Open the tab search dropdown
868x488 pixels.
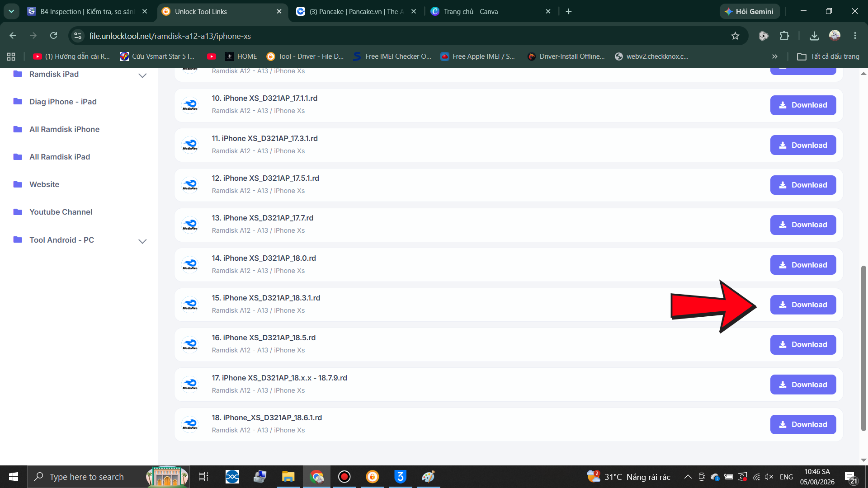[x=11, y=11]
